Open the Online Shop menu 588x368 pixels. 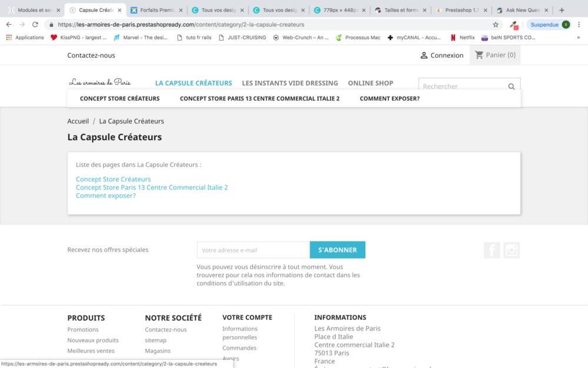point(370,83)
